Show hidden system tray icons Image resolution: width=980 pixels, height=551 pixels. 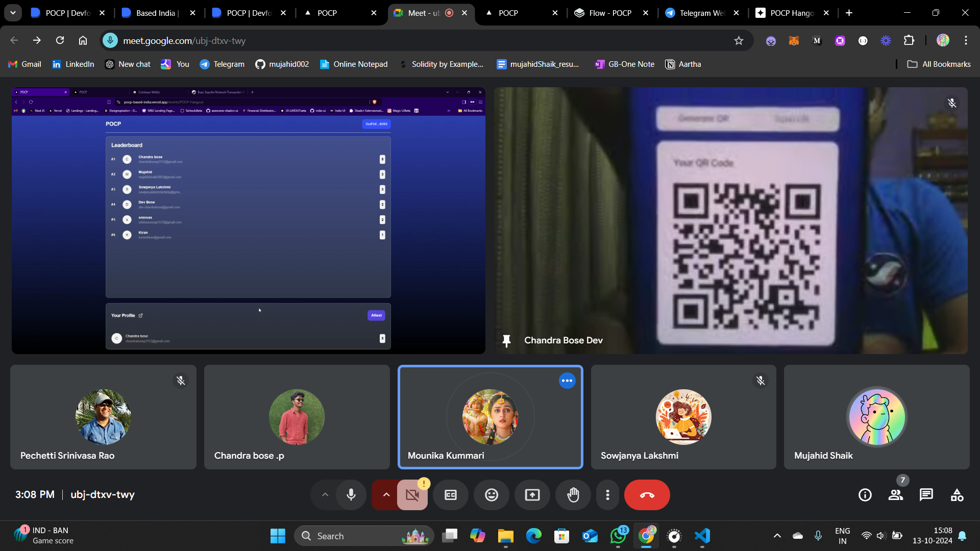point(777,536)
